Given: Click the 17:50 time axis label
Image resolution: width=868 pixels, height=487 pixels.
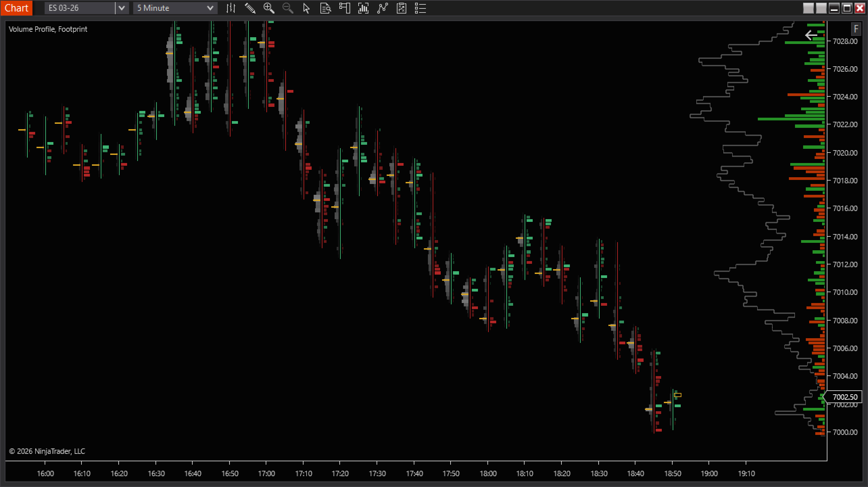Looking at the screenshot, I should [451, 474].
